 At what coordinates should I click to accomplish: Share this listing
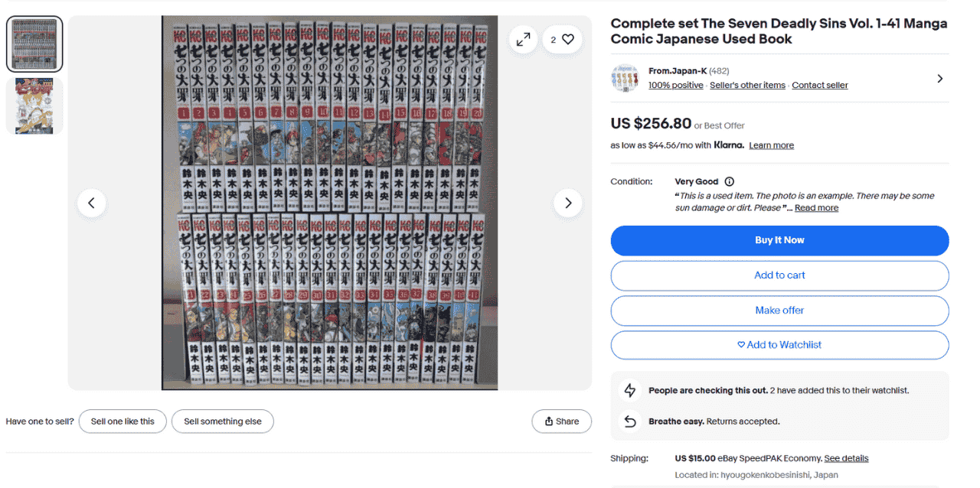[561, 421]
